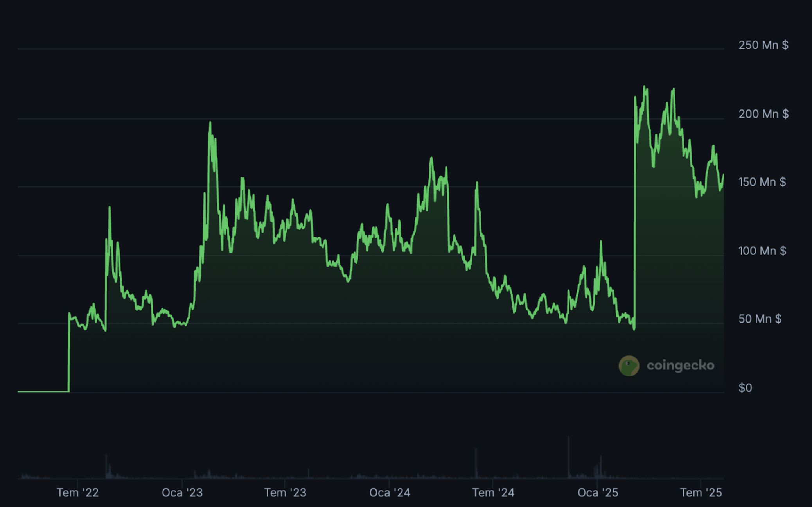This screenshot has height=509, width=812.
Task: Select the Tem '25 date label
Action: [x=701, y=493]
